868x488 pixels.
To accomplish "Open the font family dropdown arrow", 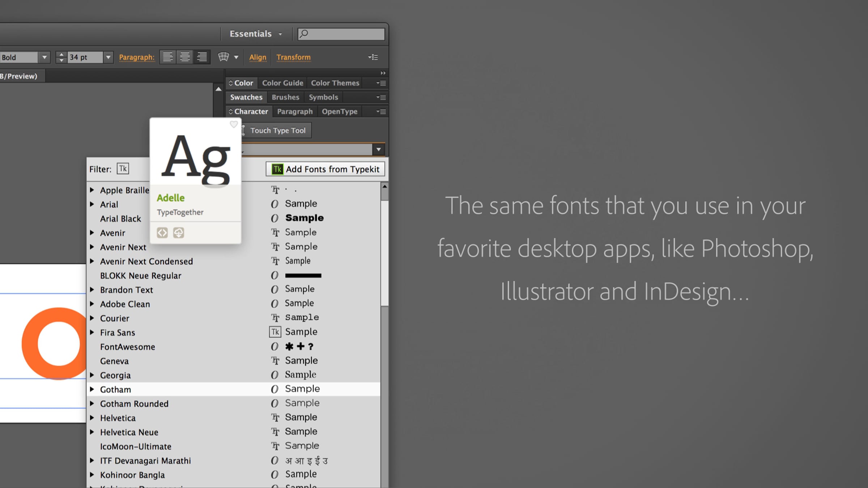I will coord(378,149).
